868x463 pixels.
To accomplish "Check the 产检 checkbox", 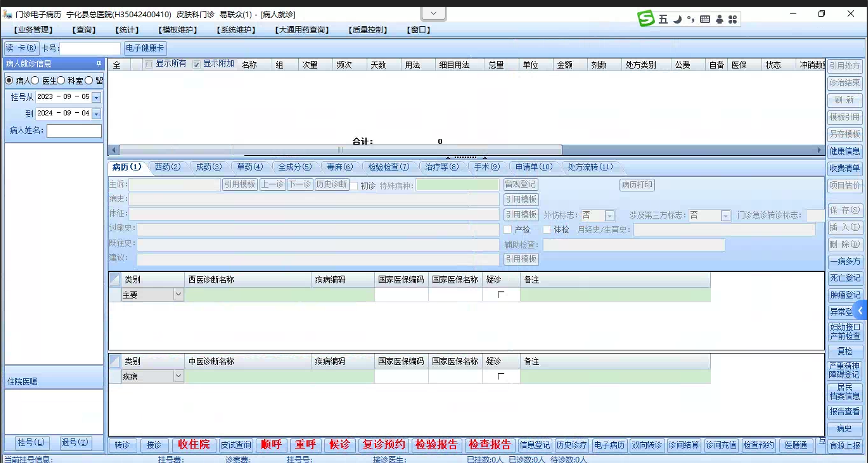I will tap(508, 230).
